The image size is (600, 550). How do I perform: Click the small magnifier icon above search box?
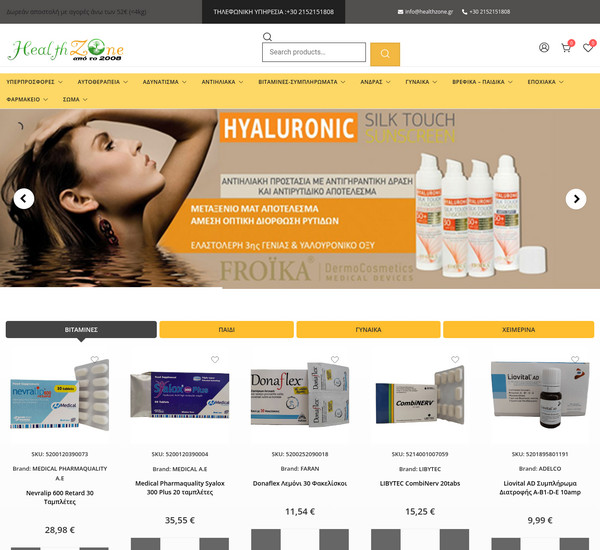click(x=267, y=37)
